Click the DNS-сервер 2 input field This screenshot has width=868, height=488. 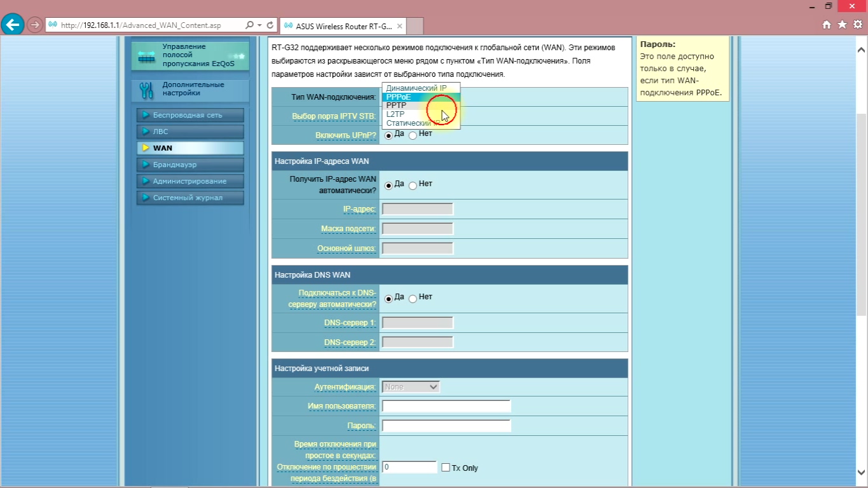click(x=418, y=342)
